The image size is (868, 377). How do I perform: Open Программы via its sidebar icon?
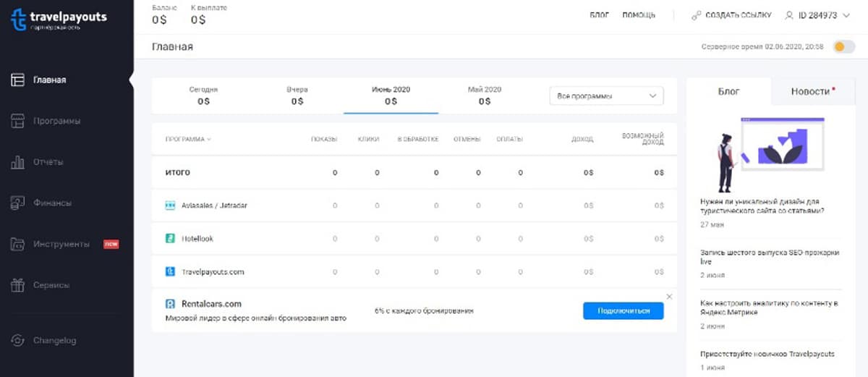pos(18,121)
